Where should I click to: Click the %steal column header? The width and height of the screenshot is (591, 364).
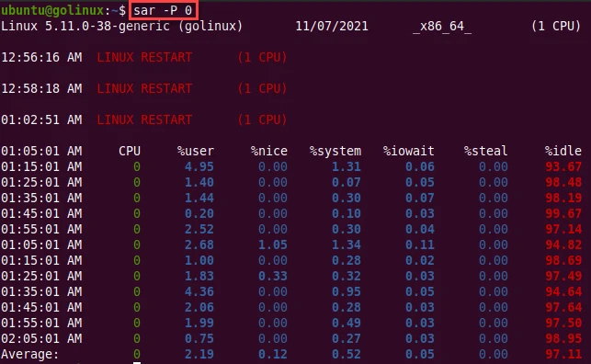coord(486,151)
